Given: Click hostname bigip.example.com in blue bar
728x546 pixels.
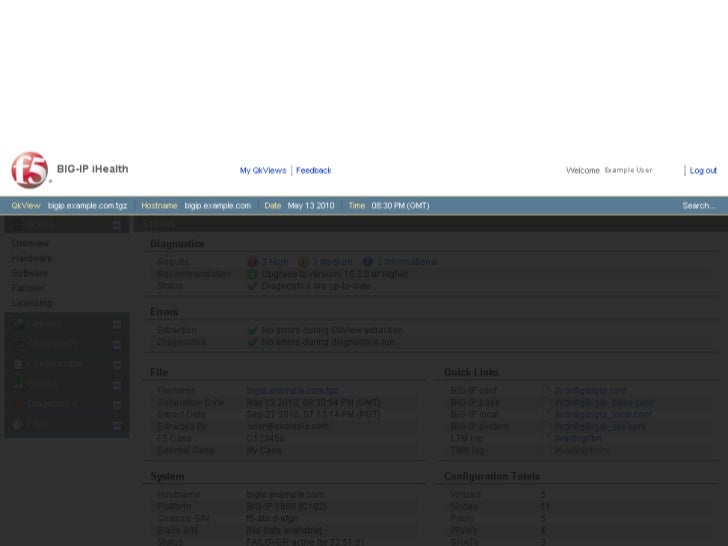Looking at the screenshot, I should click(x=217, y=205).
